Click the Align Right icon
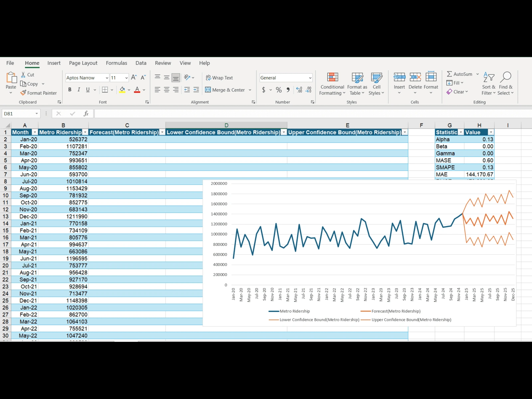The width and height of the screenshot is (532, 399). click(176, 90)
